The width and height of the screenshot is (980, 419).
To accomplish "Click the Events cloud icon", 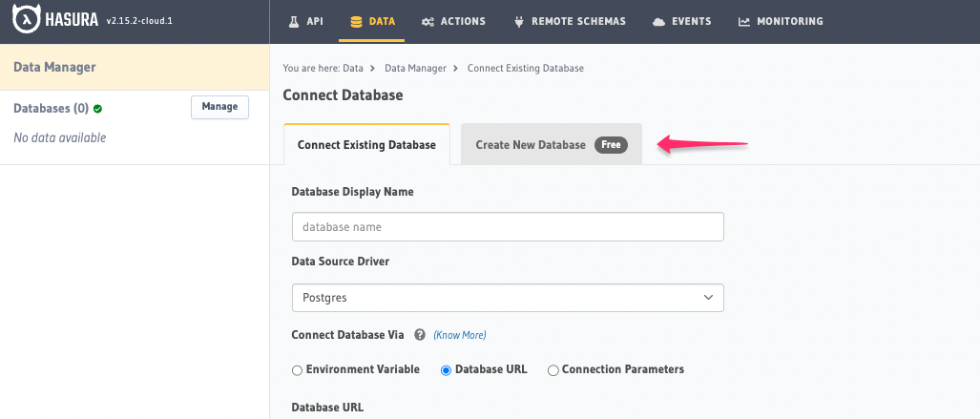I will point(658,21).
